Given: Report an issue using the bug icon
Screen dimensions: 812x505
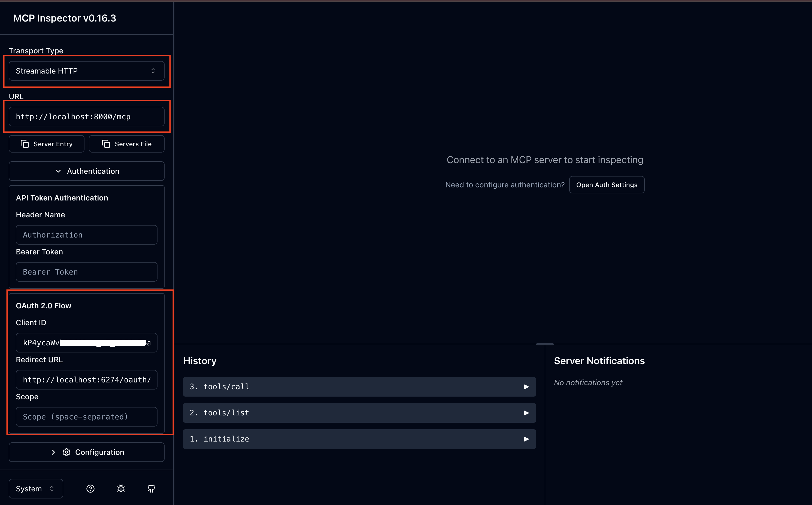Looking at the screenshot, I should [121, 489].
